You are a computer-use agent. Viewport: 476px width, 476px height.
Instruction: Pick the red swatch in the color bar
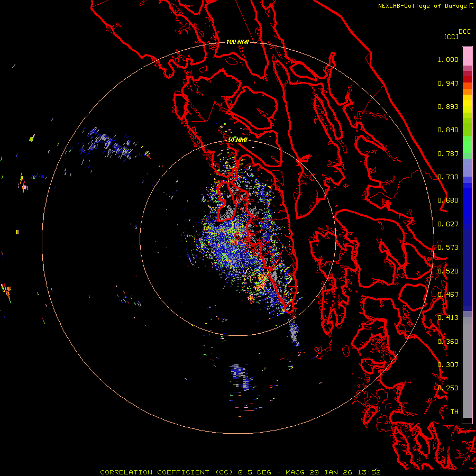pos(467,79)
